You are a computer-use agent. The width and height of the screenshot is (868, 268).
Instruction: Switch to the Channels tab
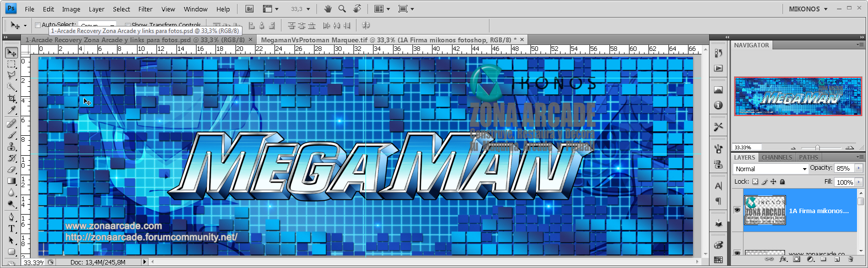tap(776, 157)
